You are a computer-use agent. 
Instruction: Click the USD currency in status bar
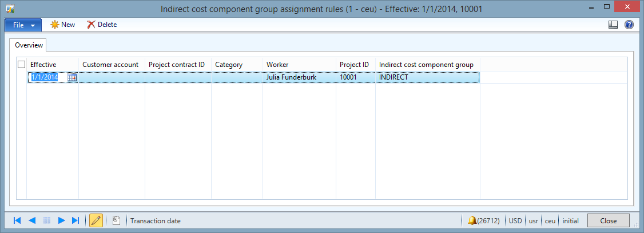[x=515, y=220]
